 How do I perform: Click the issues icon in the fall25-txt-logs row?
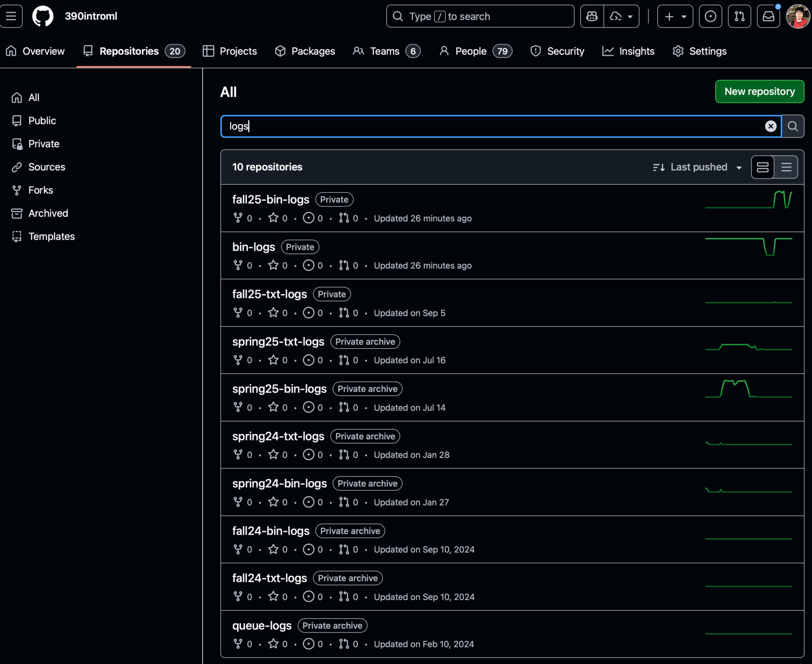pos(309,312)
